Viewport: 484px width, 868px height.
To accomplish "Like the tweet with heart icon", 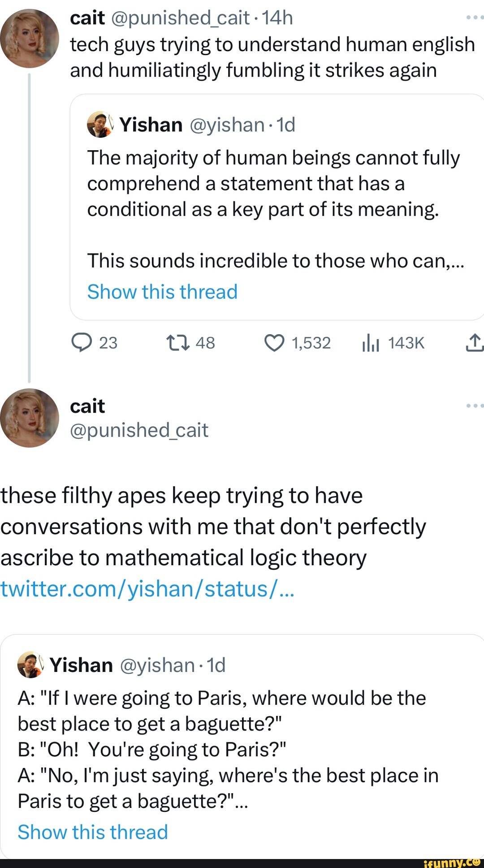I will tap(274, 343).
